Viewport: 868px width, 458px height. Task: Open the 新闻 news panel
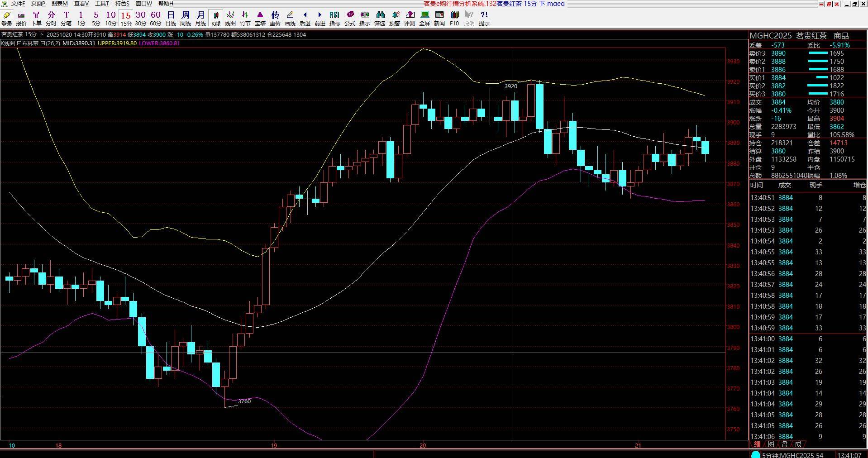click(x=439, y=19)
